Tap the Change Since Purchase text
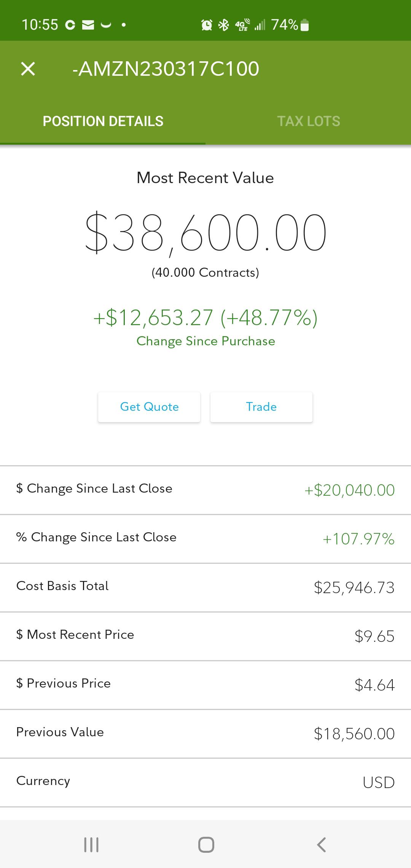Screen dimensions: 411x868 [x=205, y=341]
